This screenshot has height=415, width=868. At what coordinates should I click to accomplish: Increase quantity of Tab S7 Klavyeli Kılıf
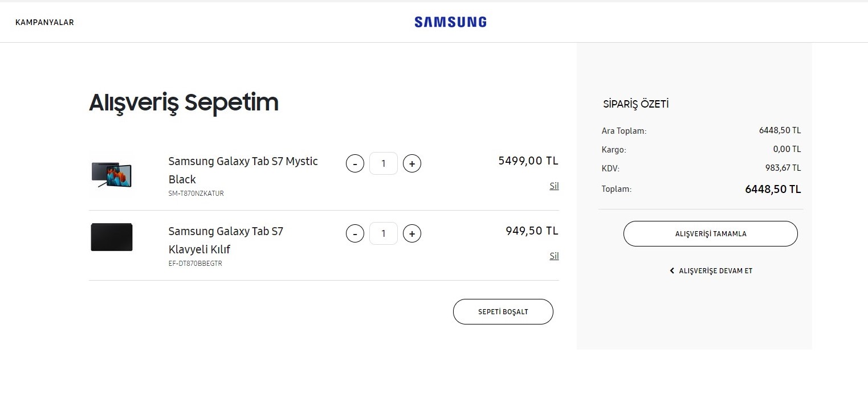click(x=412, y=233)
